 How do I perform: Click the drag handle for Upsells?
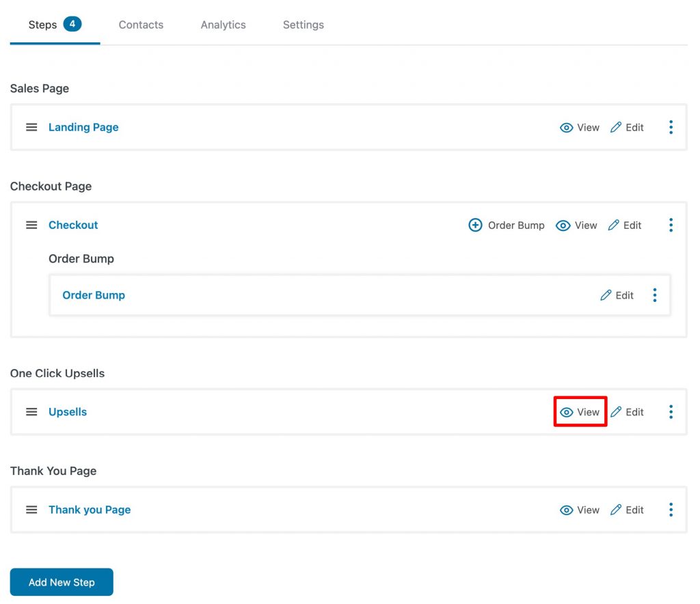31,412
